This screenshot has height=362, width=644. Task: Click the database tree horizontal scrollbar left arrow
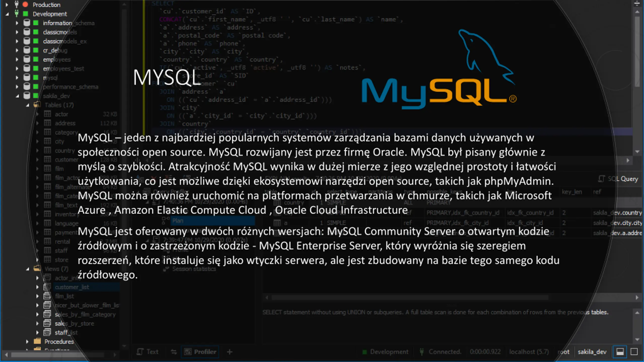coord(7,355)
